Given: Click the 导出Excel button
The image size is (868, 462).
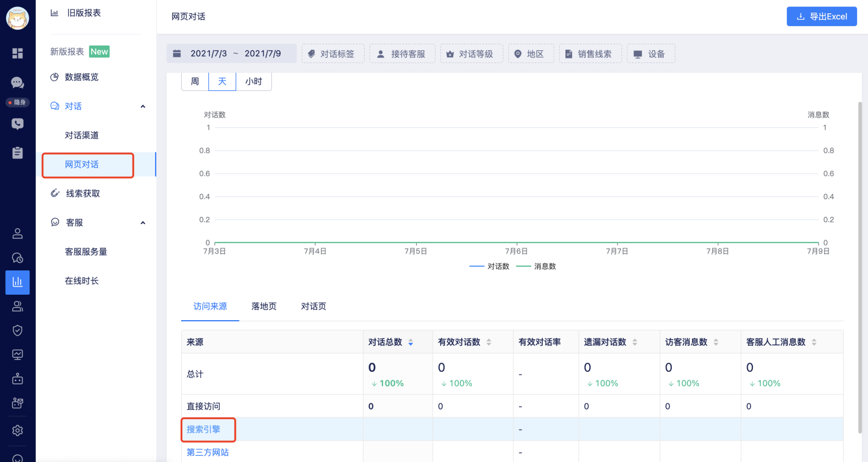Looking at the screenshot, I should coord(822,16).
